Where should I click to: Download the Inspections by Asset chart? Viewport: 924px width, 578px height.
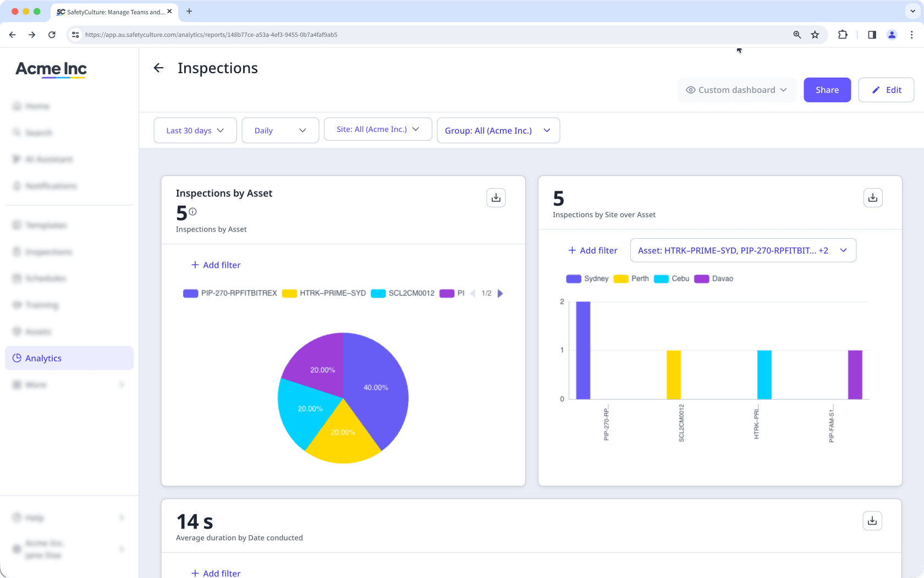point(496,197)
